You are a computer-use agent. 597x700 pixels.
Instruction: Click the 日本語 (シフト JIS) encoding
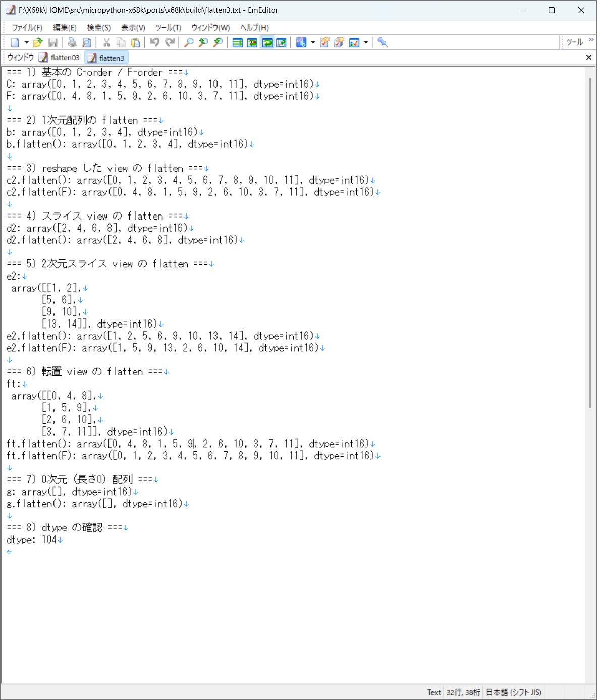point(514,692)
